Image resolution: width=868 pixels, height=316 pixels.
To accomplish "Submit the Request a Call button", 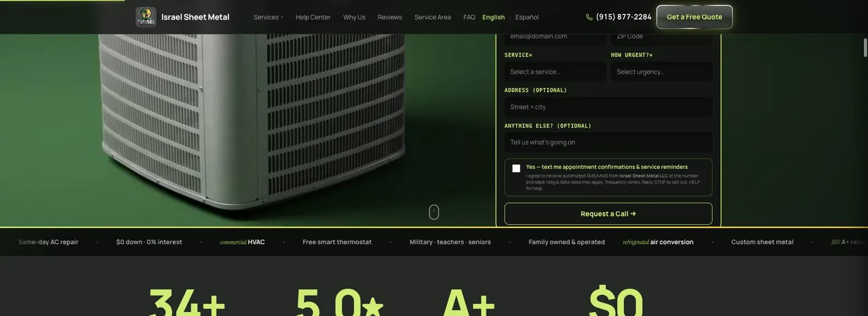I will coord(608,214).
